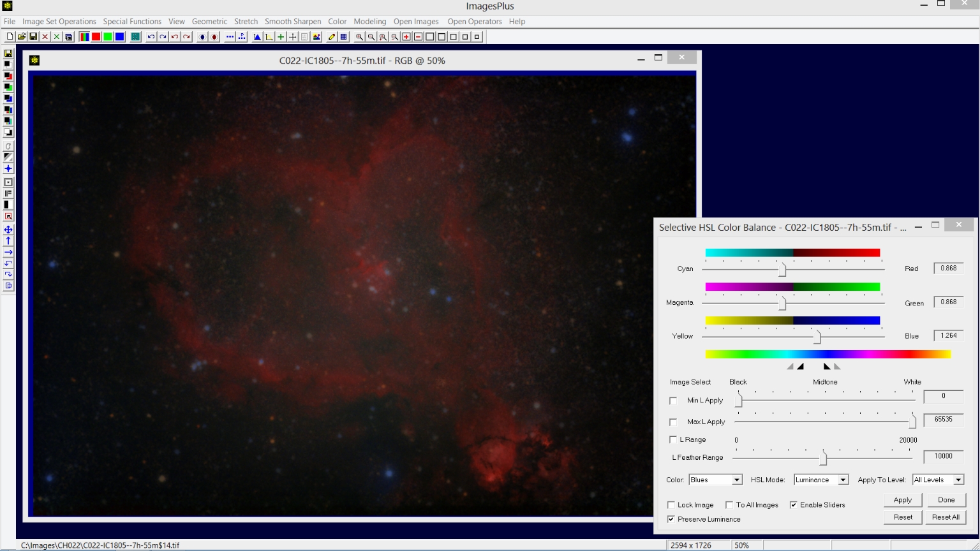Click the Reset All button

946,517
